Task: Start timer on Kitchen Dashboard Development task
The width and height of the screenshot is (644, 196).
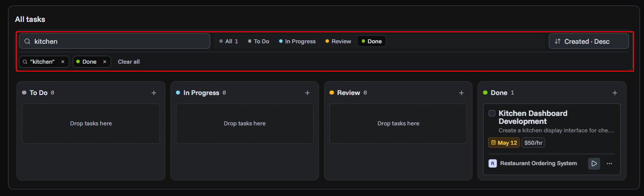Action: 594,163
